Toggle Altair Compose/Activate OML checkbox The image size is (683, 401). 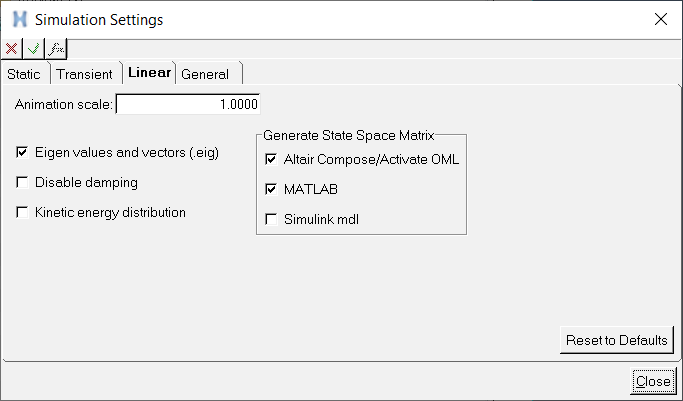[271, 159]
